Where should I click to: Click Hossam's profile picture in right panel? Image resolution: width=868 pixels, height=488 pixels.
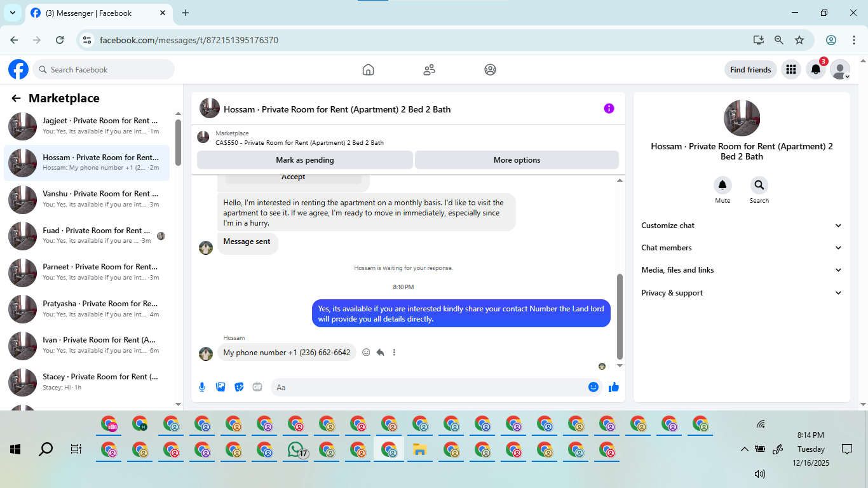click(x=742, y=118)
